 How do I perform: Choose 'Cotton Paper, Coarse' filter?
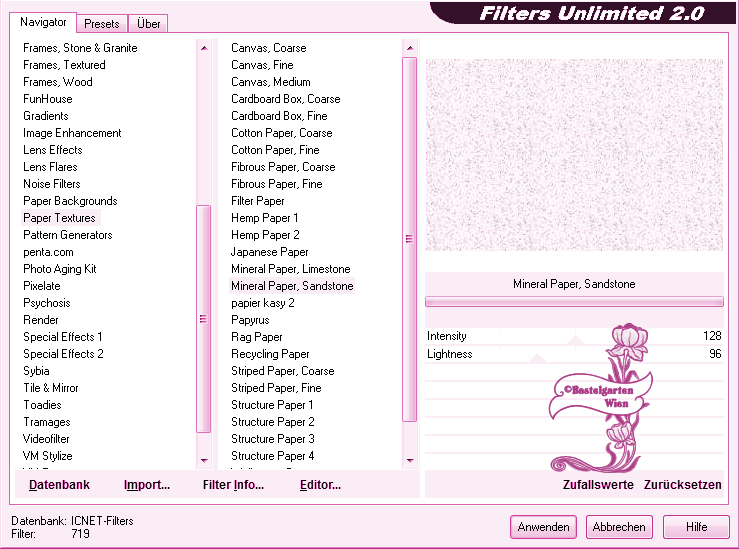(281, 133)
